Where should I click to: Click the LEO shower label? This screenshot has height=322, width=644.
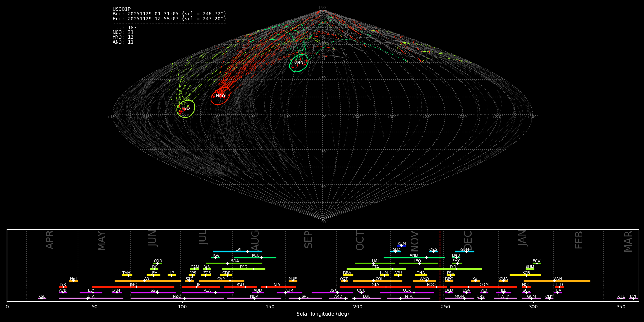pos(418,261)
